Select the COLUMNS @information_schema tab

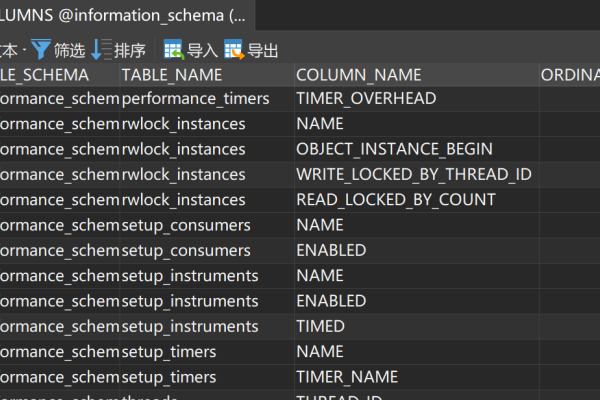click(x=120, y=16)
